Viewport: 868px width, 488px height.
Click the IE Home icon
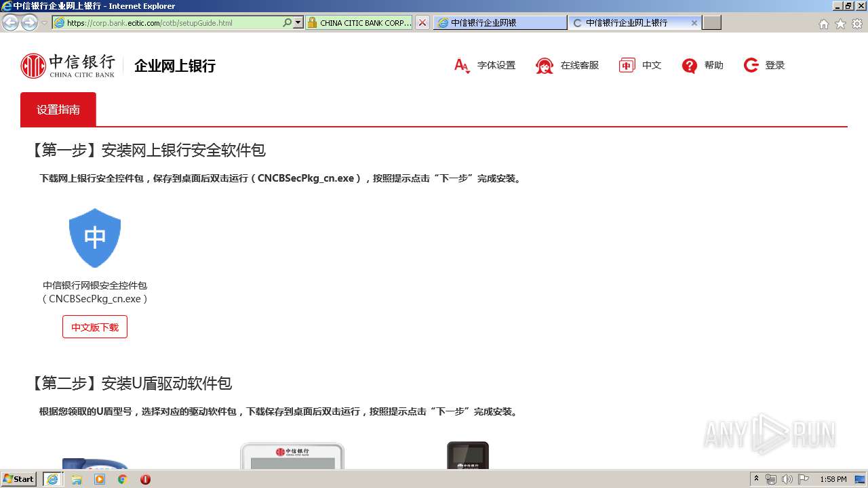[x=823, y=24]
